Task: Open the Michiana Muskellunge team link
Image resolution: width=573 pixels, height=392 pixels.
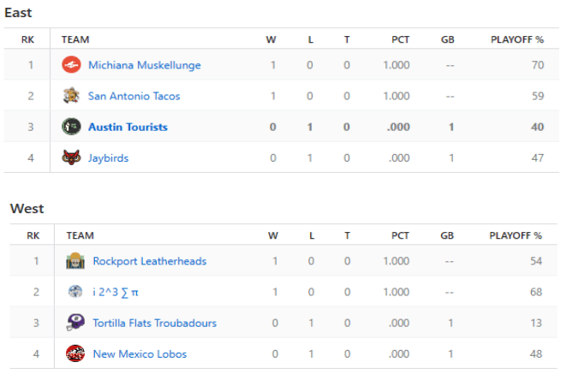Action: (x=144, y=65)
